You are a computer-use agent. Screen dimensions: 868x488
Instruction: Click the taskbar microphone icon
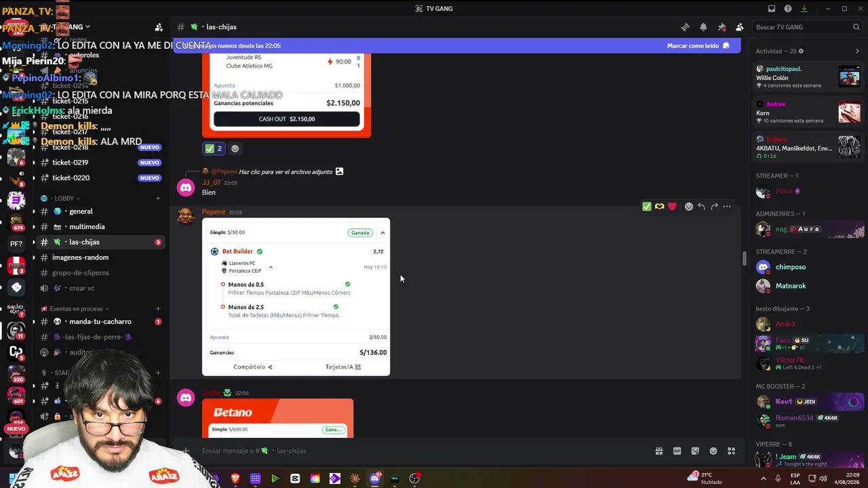(777, 479)
